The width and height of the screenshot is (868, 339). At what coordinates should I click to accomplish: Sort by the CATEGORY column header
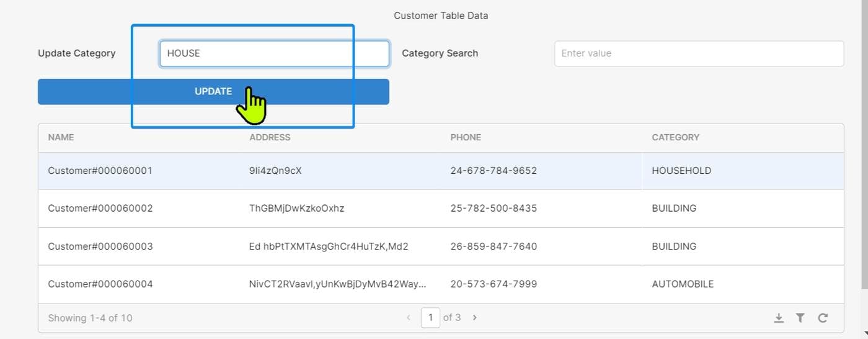pos(675,137)
